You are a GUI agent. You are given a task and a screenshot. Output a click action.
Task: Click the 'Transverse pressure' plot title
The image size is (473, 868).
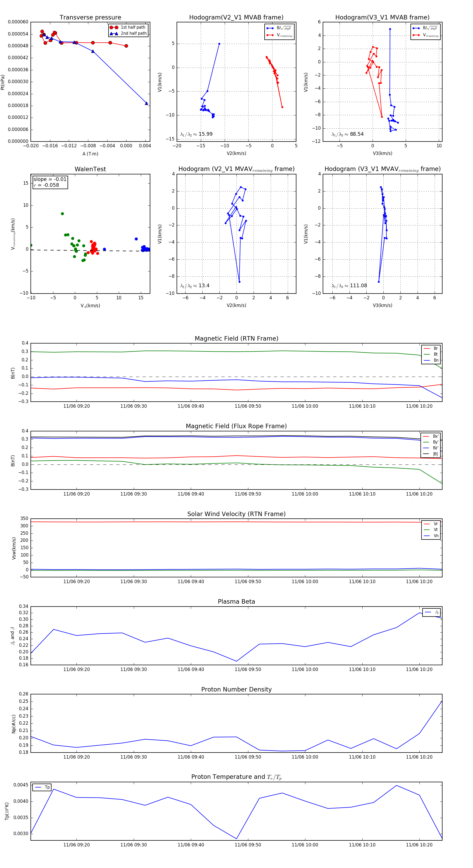90,18
